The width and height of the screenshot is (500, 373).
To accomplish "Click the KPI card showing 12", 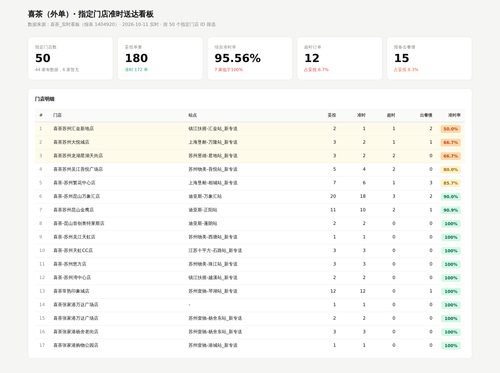I will click(340, 58).
